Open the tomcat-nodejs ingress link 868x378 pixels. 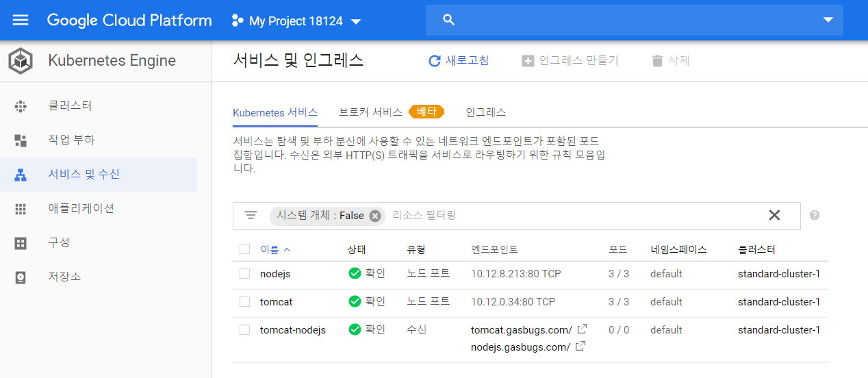coord(293,329)
